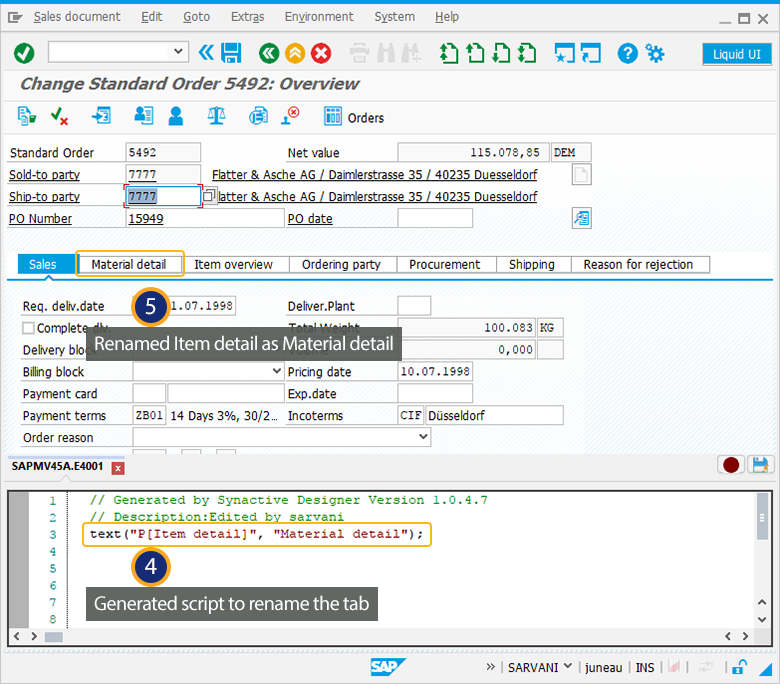Click the PO Number field 15949

[204, 218]
